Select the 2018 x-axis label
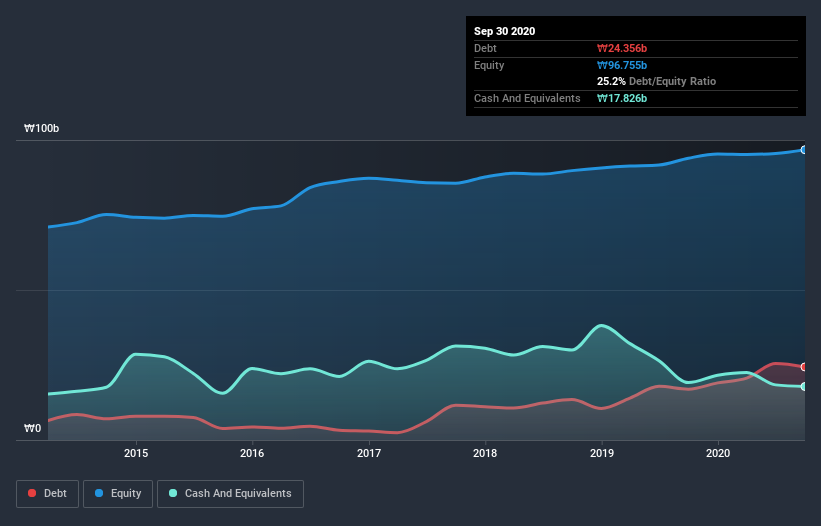The image size is (821, 526). pyautogui.click(x=485, y=453)
